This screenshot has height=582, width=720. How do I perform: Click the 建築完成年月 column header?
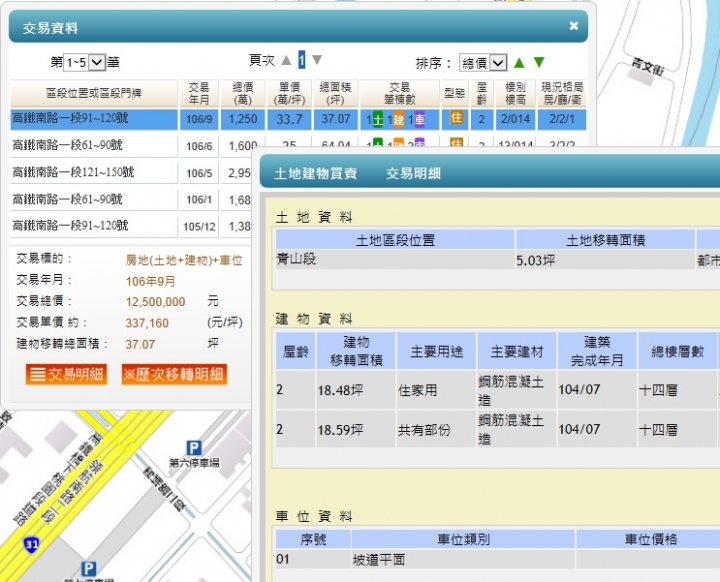pos(597,351)
